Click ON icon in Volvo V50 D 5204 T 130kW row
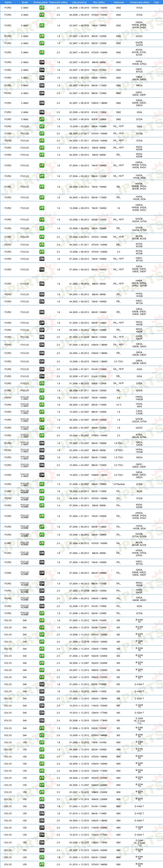The width and height of the screenshot is (163, 868). [42, 835]
